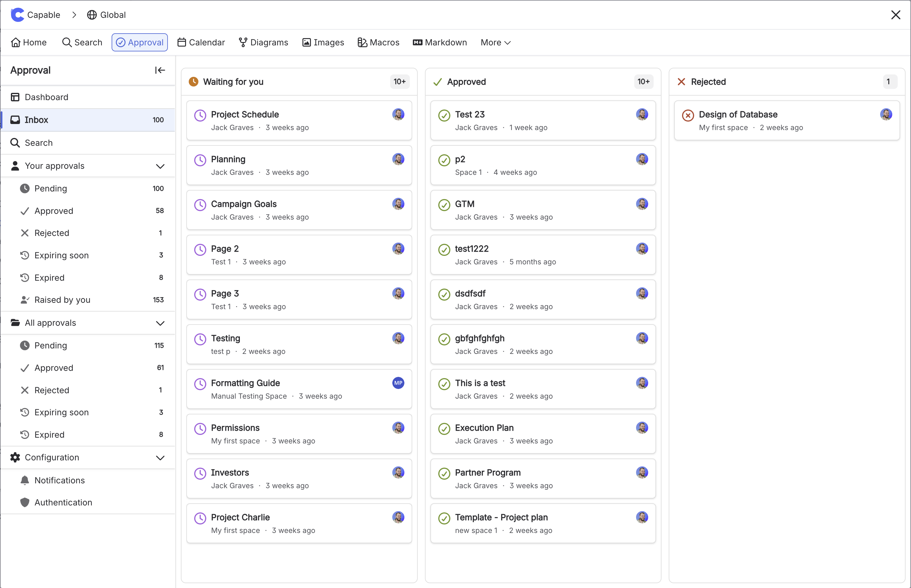Open the Images tool

(x=323, y=42)
